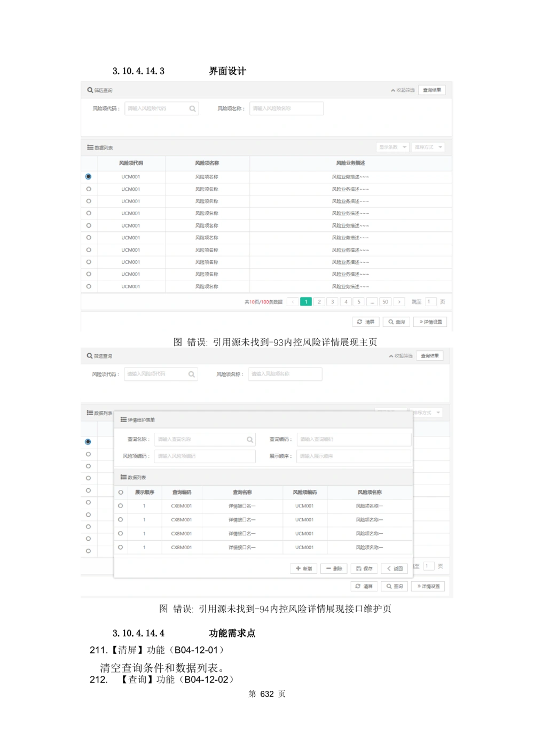Click 保存 button in the 详情维护表单 dialog

click(x=364, y=568)
